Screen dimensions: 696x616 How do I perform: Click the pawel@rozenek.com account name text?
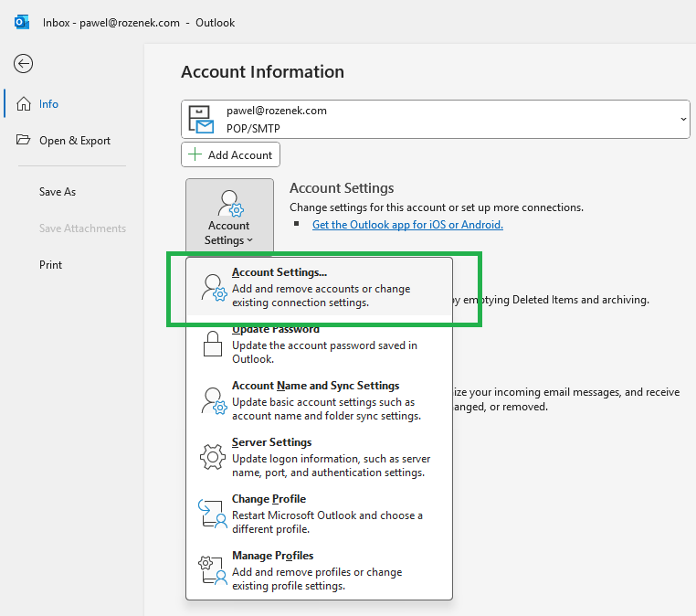click(x=277, y=111)
